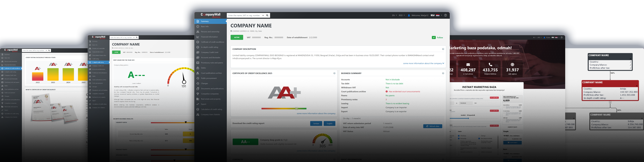Viewport: 644px width, 162px height.
Task: Click the help icon in Company Description panel
Action: point(443,49)
